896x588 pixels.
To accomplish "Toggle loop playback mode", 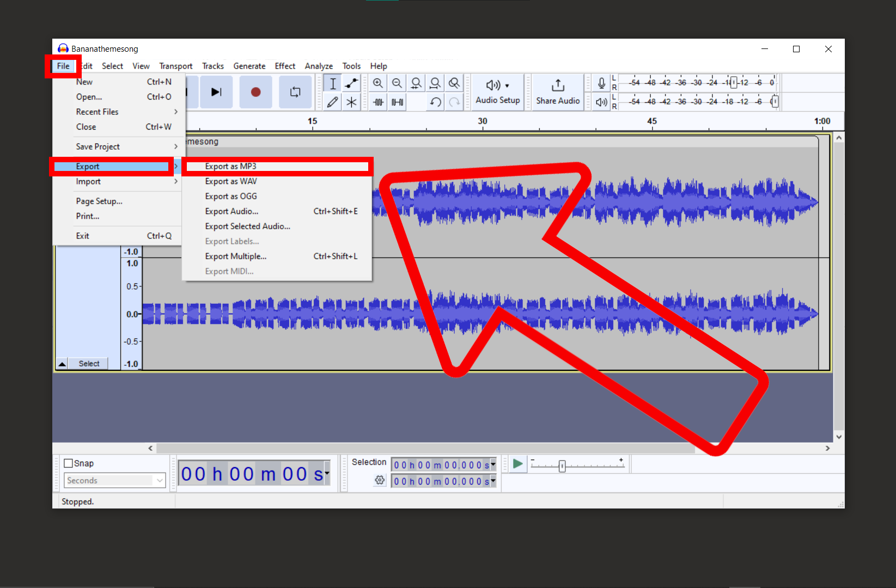I will [295, 92].
